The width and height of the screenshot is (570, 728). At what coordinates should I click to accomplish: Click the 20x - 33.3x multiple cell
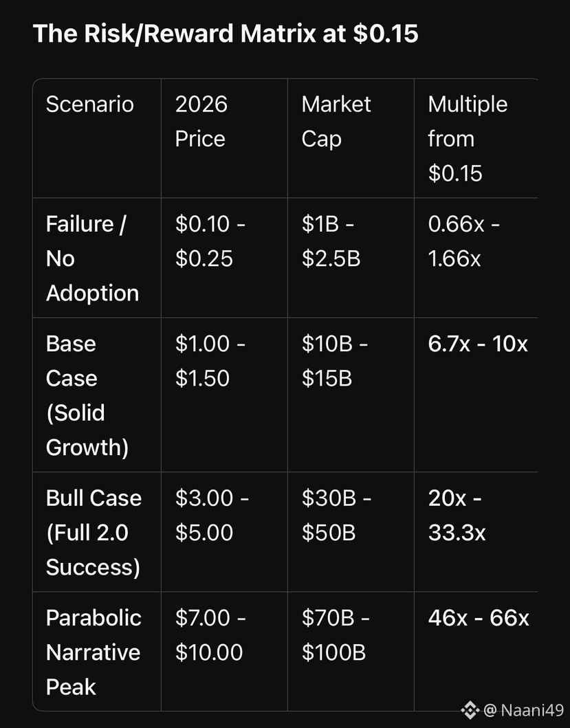tap(457, 515)
